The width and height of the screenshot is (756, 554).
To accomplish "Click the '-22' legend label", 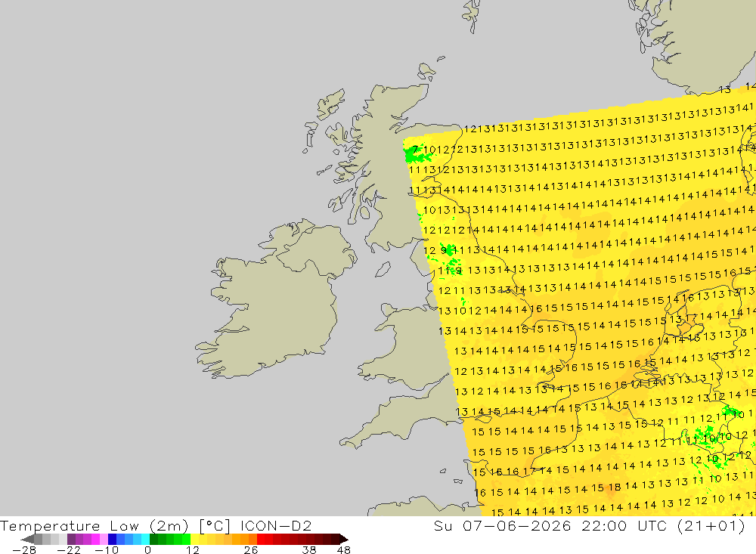I will pos(69,550).
